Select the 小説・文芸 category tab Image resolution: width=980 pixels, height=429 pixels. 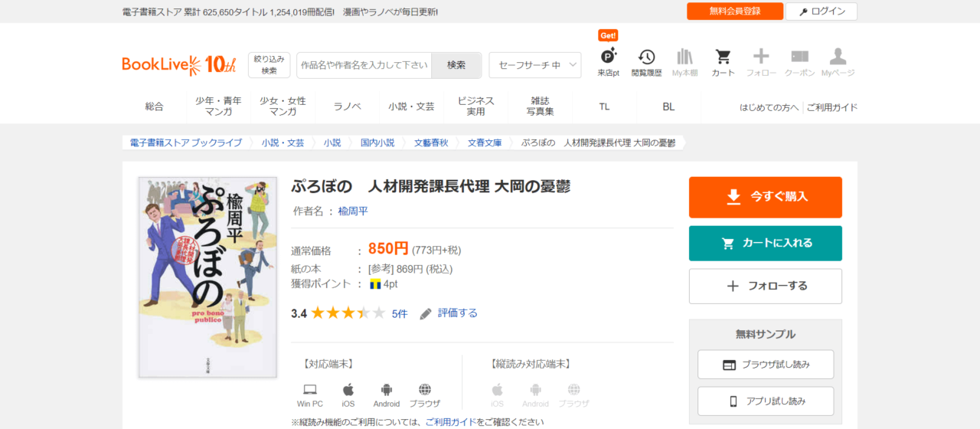pos(411,106)
